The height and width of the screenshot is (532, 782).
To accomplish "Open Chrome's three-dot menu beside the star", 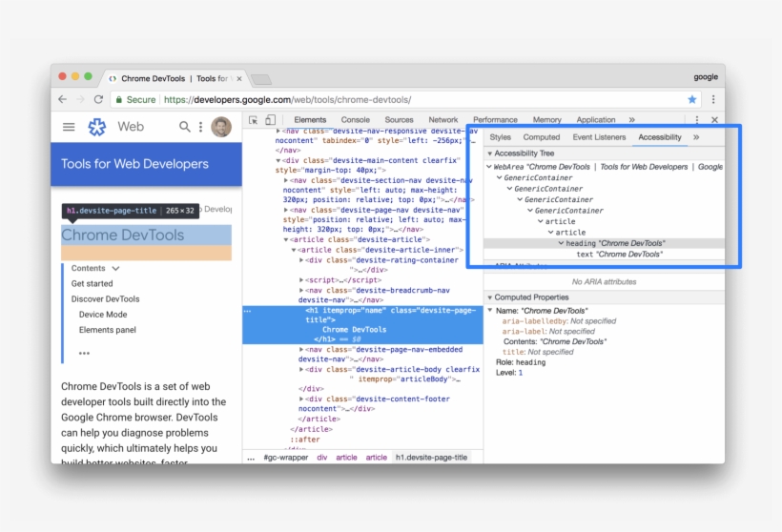I will point(712,99).
